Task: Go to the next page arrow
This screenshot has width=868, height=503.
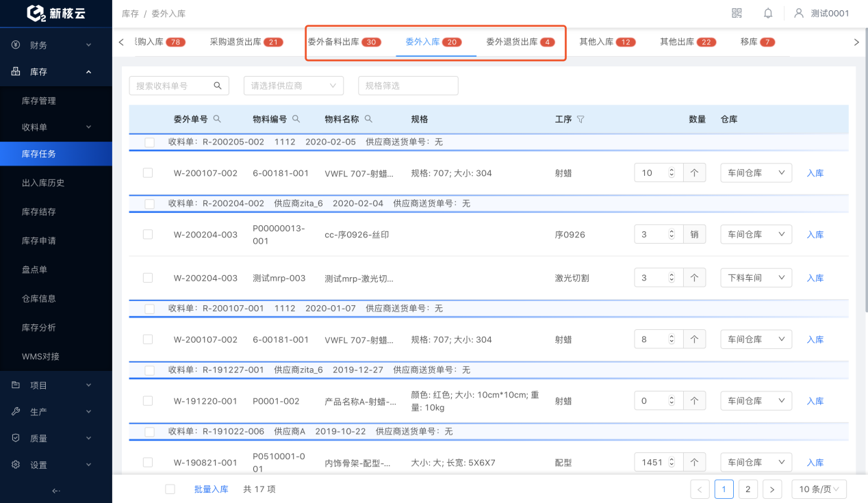Action: pyautogui.click(x=772, y=489)
